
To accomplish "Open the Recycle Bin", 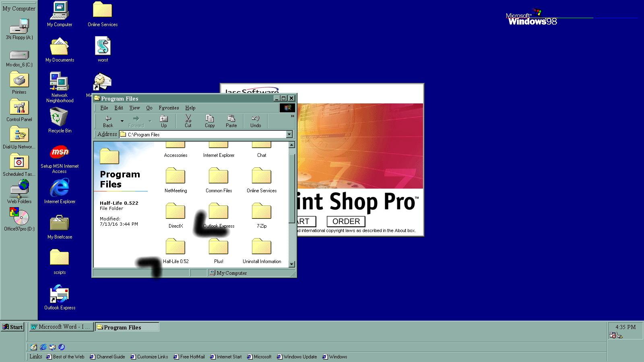I will (x=60, y=121).
